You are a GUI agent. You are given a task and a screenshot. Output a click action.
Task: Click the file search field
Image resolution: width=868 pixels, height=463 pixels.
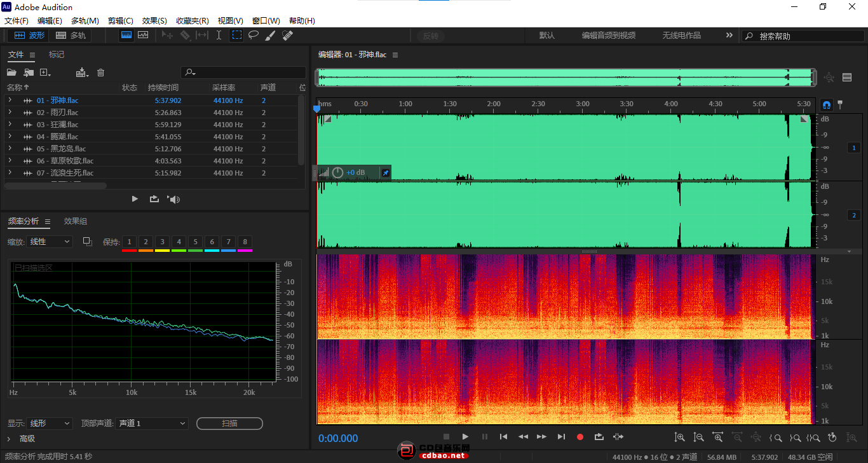pos(243,73)
